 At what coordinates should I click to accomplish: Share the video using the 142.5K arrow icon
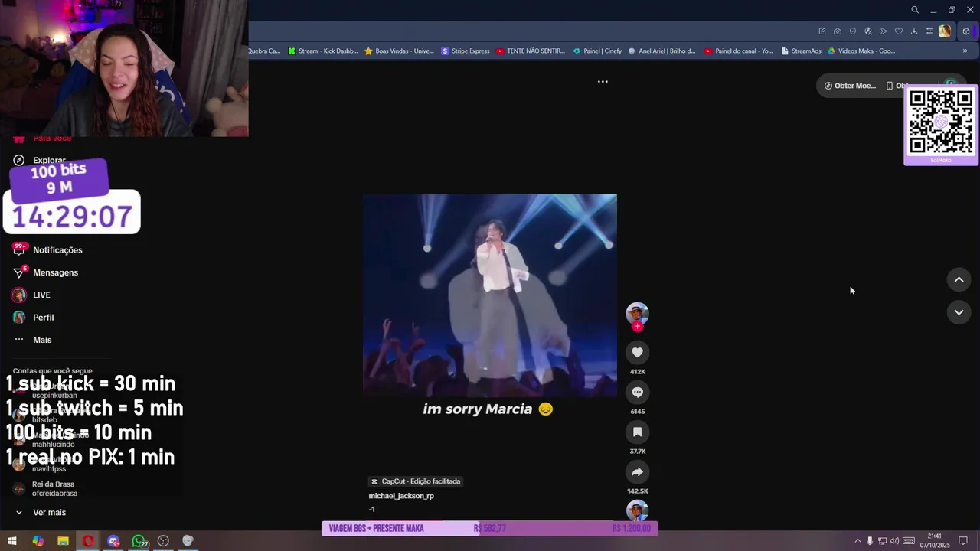coord(637,471)
